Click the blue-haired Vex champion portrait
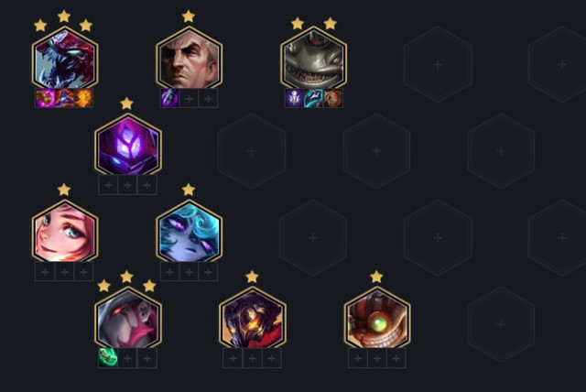The width and height of the screenshot is (586, 392). point(190,232)
